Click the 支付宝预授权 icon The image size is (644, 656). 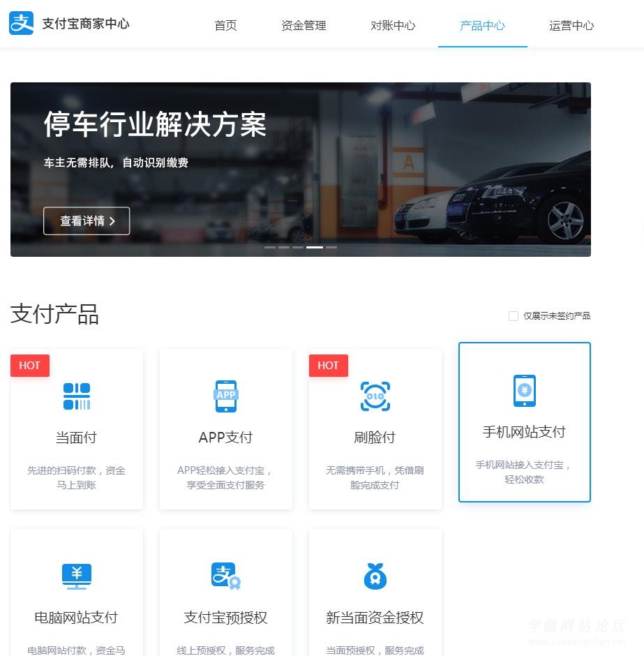coord(226,576)
